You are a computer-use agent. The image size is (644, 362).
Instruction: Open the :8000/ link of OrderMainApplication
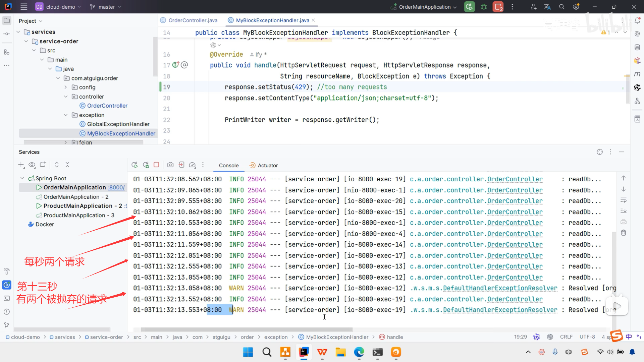point(116,187)
